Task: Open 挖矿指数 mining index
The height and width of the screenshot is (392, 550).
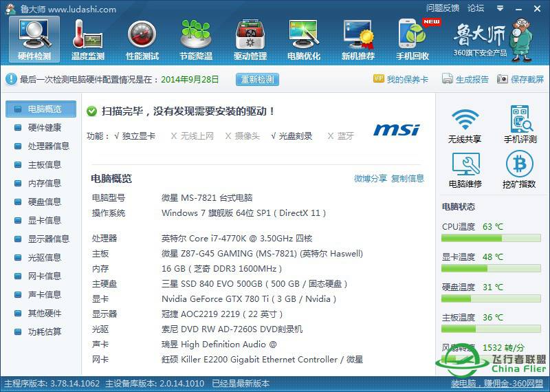Action: point(519,171)
